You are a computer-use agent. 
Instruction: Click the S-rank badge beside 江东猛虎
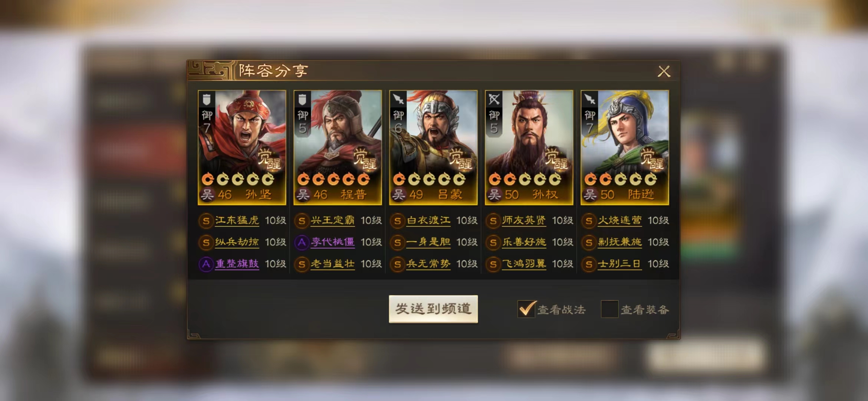(206, 221)
